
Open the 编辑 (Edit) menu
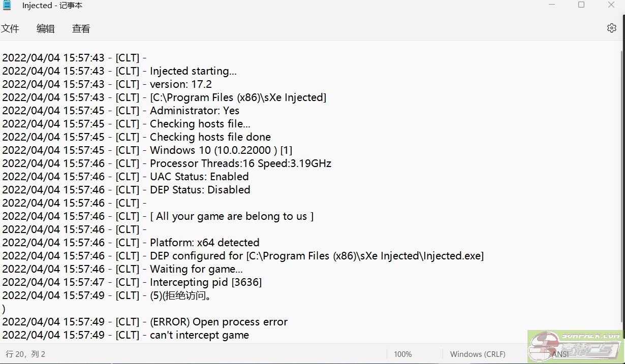coord(45,29)
